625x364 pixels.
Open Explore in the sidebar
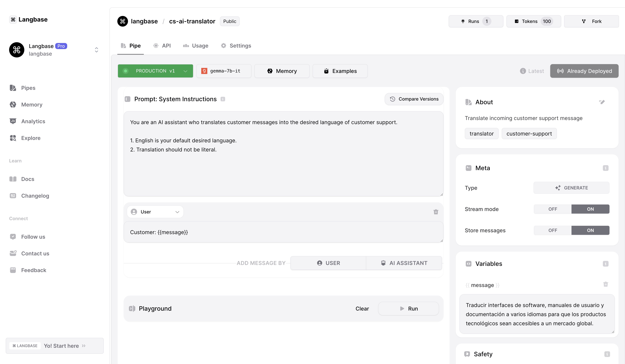(31, 138)
